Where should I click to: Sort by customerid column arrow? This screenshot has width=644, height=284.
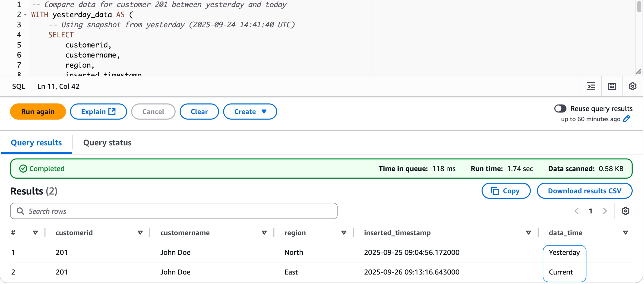coord(140,233)
